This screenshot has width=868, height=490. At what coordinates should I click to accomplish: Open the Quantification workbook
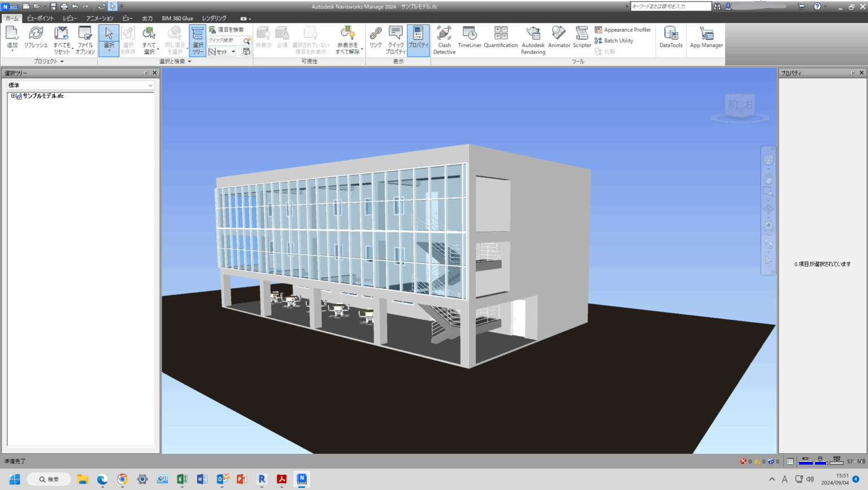(x=501, y=37)
